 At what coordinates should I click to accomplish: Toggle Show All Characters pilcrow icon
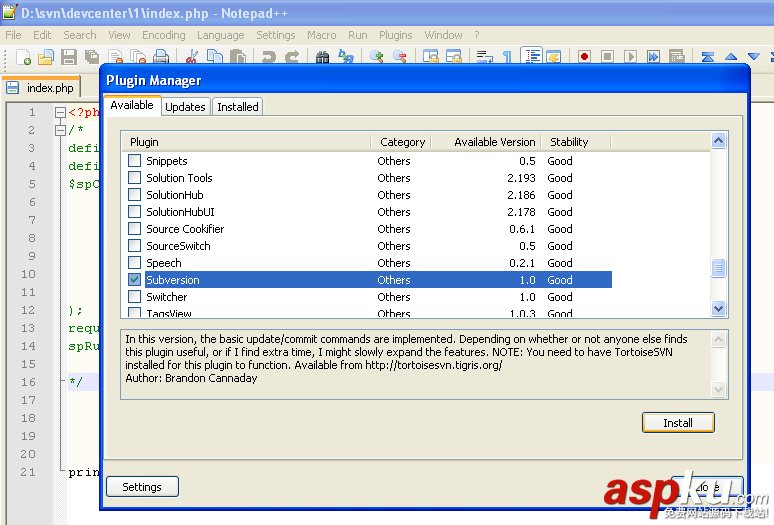pyautogui.click(x=507, y=57)
